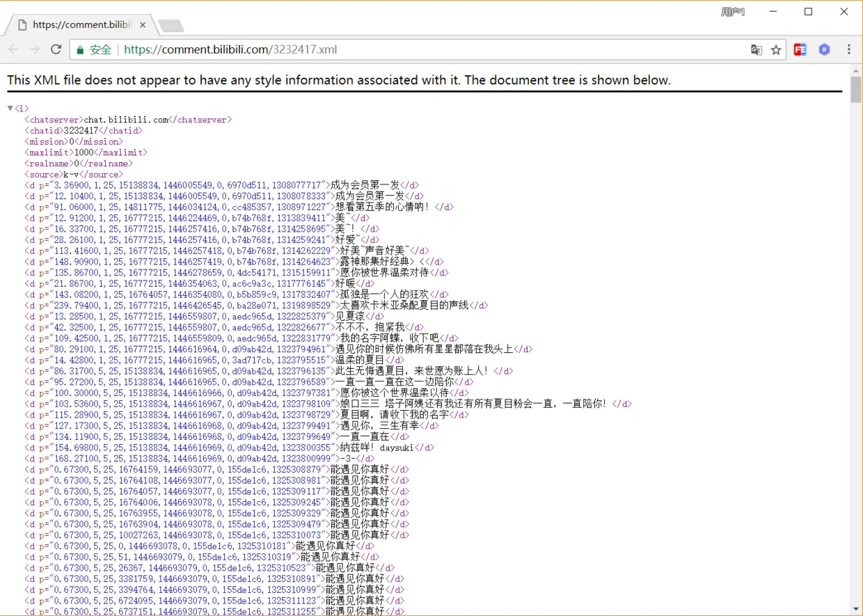Click the vertical scrollbar thumb
The height and width of the screenshot is (616, 863).
point(856,89)
